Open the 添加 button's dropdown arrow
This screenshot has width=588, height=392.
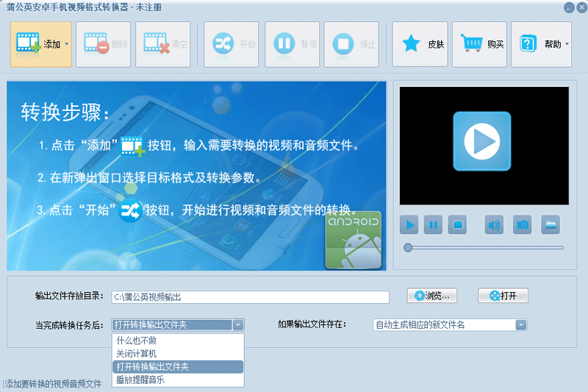click(67, 44)
